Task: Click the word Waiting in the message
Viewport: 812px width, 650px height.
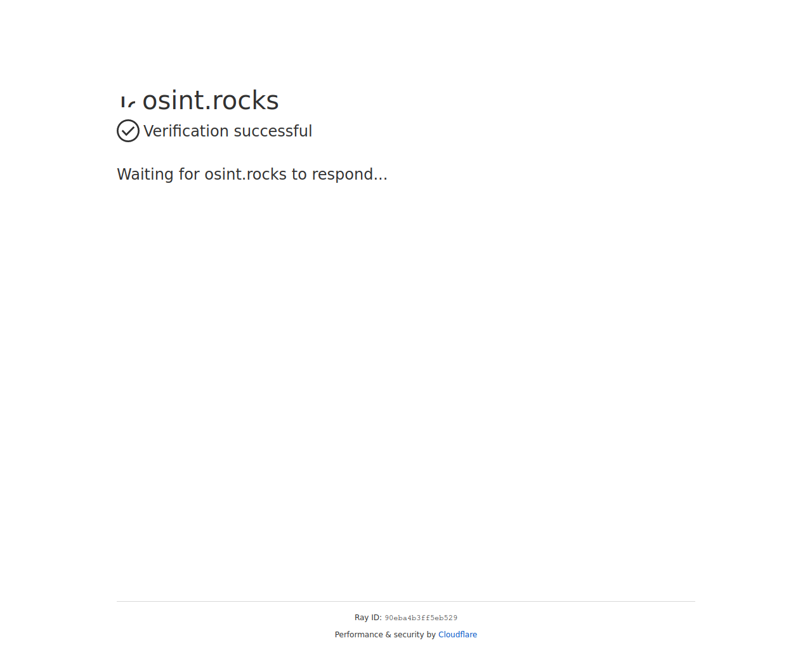Action: [x=145, y=175]
